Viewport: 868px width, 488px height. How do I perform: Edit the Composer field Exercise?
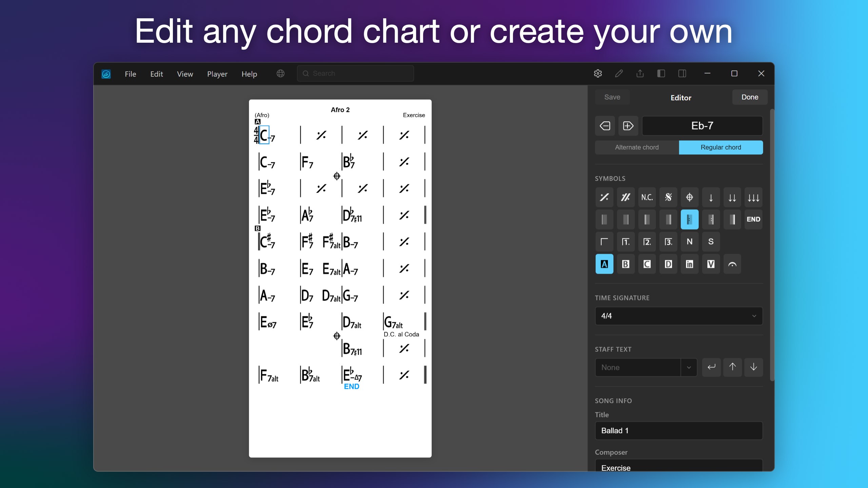(679, 466)
